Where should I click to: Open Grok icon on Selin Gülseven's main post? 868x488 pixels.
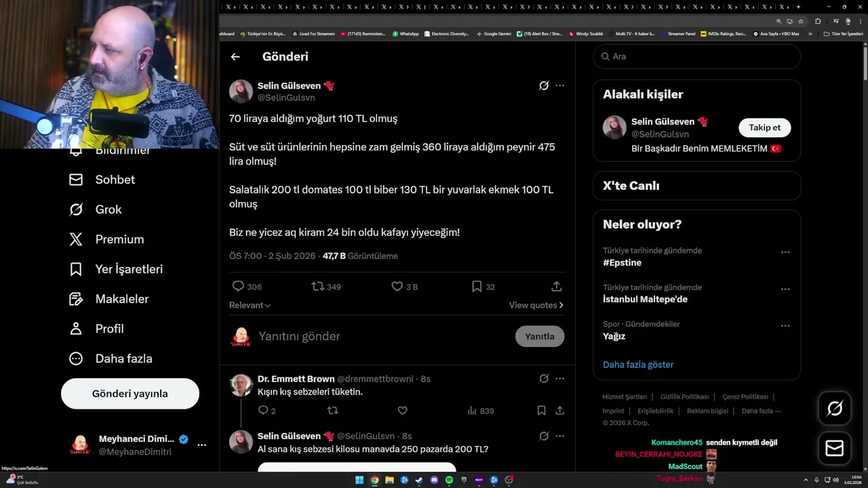[544, 85]
